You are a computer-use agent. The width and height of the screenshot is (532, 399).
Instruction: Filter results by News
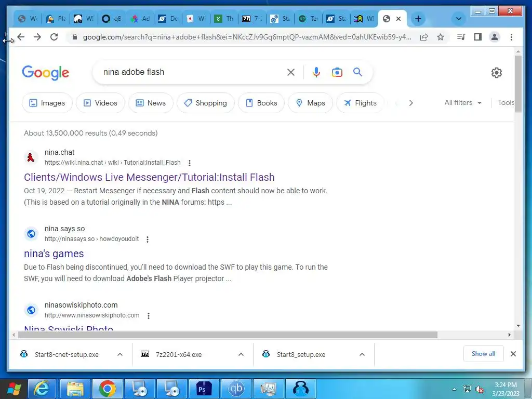click(x=151, y=103)
